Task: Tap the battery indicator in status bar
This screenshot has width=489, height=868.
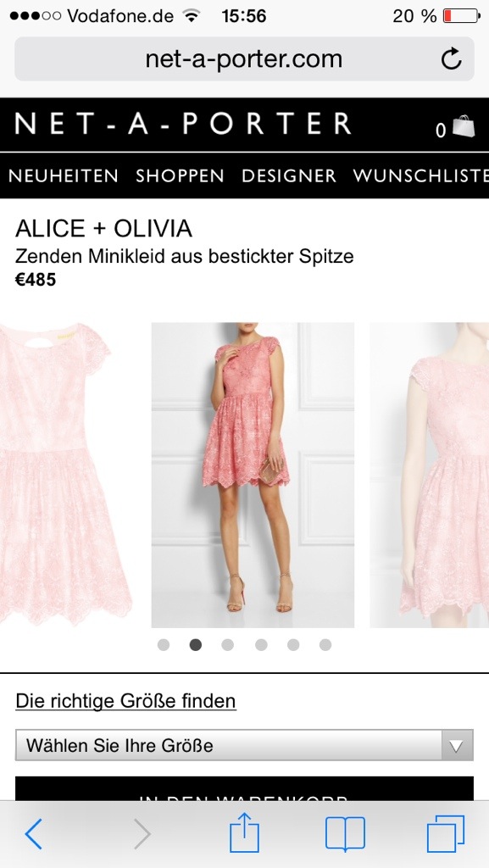Action: (462, 16)
